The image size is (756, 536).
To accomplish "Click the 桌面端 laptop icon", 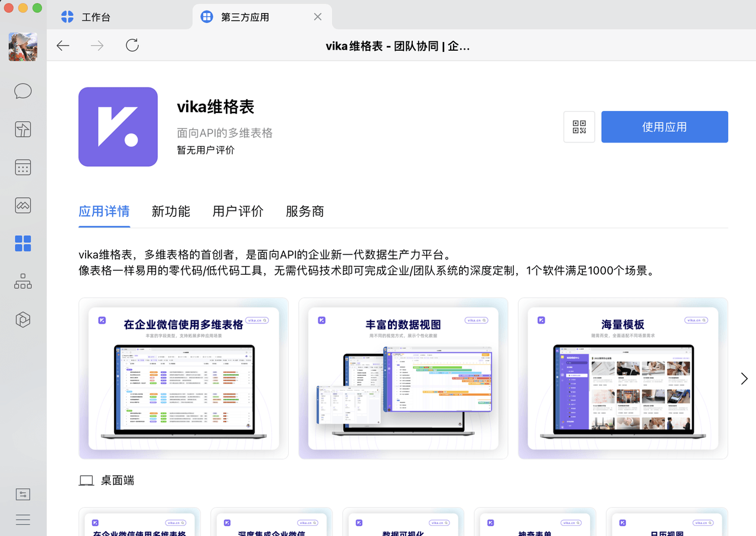I will click(86, 481).
